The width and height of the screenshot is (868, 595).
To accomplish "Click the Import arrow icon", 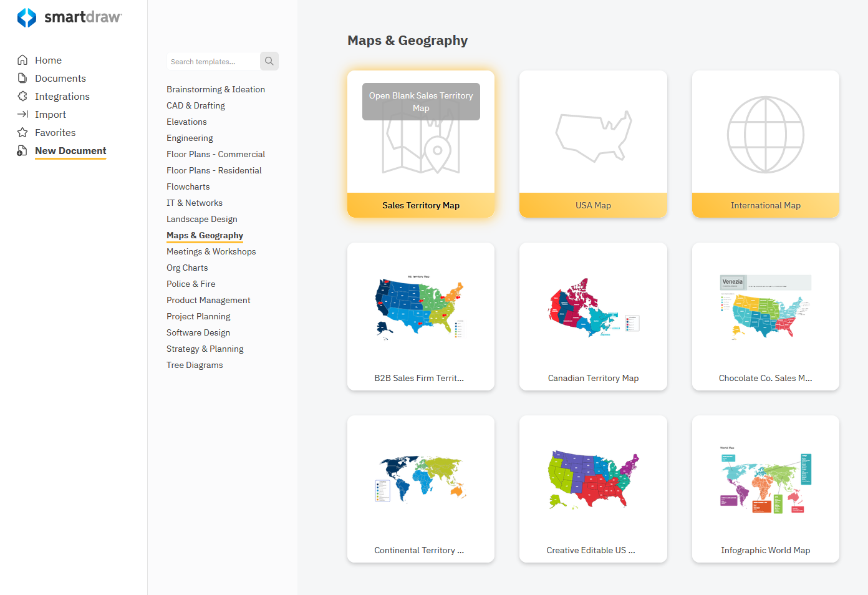I will coord(21,114).
